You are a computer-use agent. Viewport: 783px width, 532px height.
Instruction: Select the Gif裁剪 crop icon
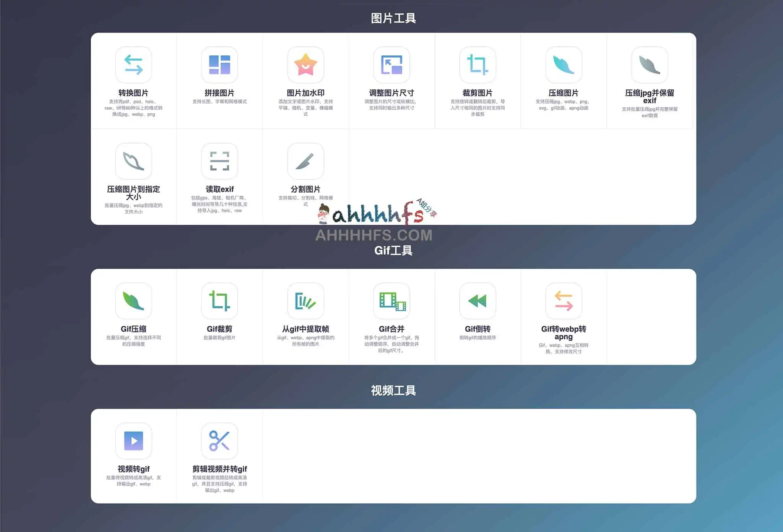pyautogui.click(x=219, y=301)
